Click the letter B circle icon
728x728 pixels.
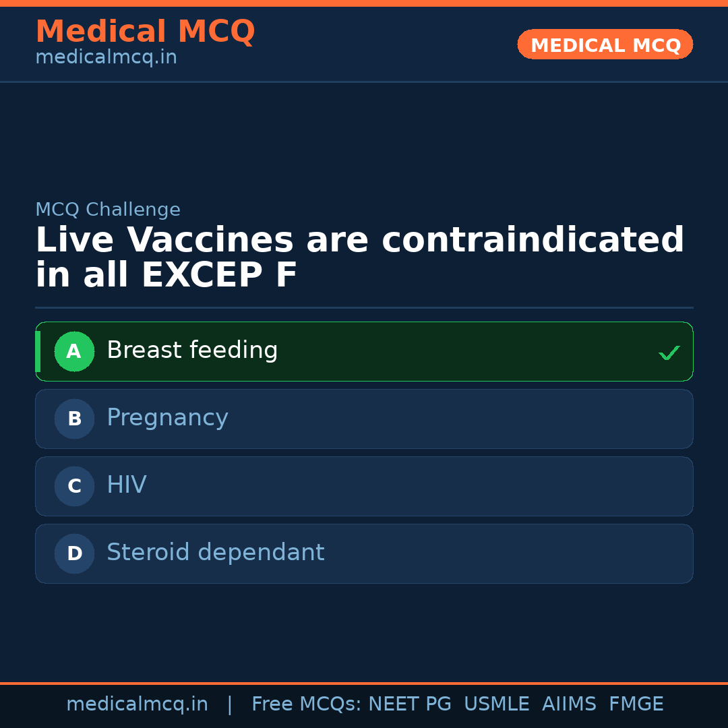pos(74,419)
